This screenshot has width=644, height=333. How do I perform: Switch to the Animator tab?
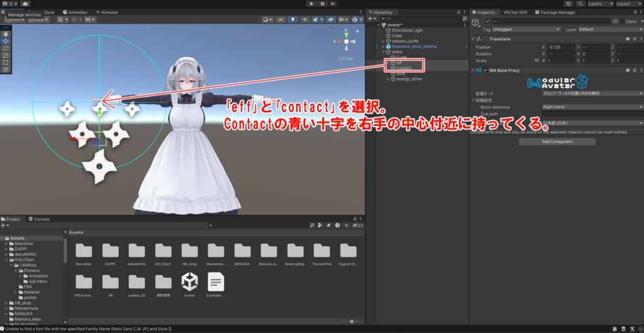coord(107,13)
